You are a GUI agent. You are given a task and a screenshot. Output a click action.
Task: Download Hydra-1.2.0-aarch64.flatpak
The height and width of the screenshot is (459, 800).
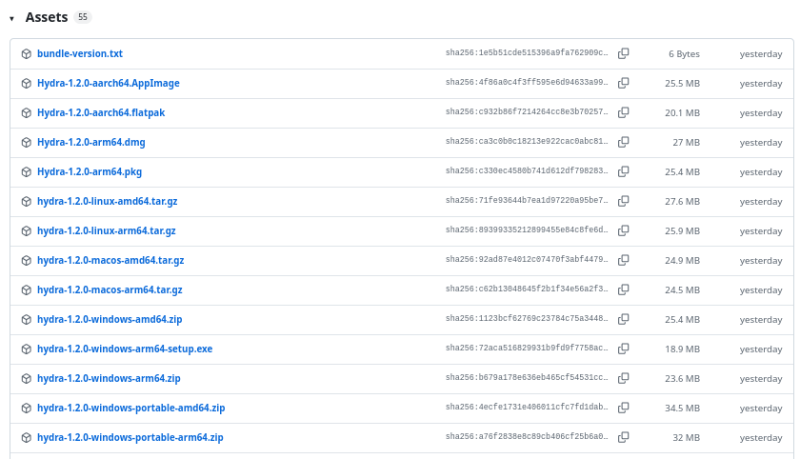click(101, 113)
